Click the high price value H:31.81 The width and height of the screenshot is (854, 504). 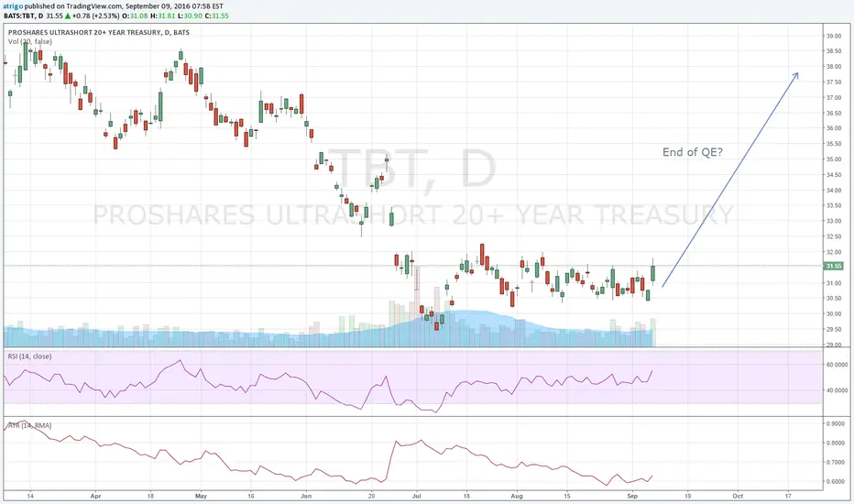[x=162, y=16]
